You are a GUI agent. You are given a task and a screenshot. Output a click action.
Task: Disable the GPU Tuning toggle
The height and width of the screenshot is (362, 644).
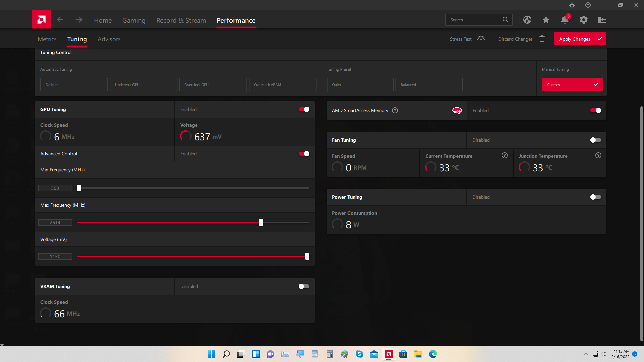304,109
